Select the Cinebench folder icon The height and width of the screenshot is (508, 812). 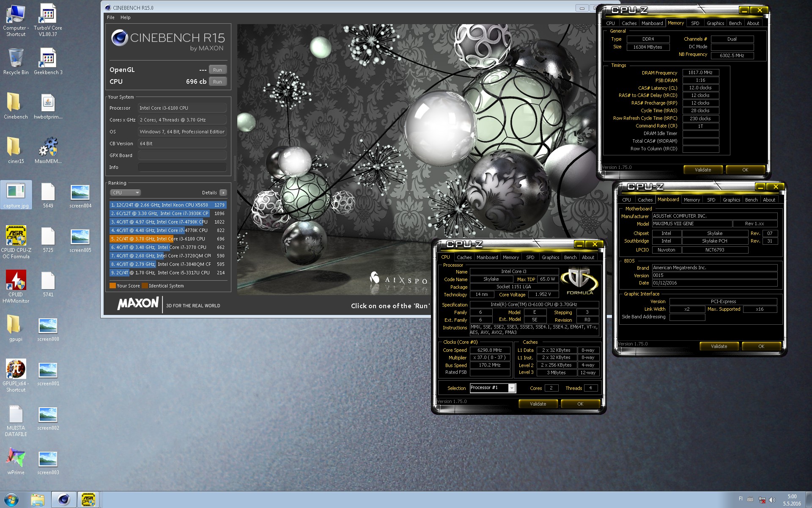pyautogui.click(x=16, y=106)
